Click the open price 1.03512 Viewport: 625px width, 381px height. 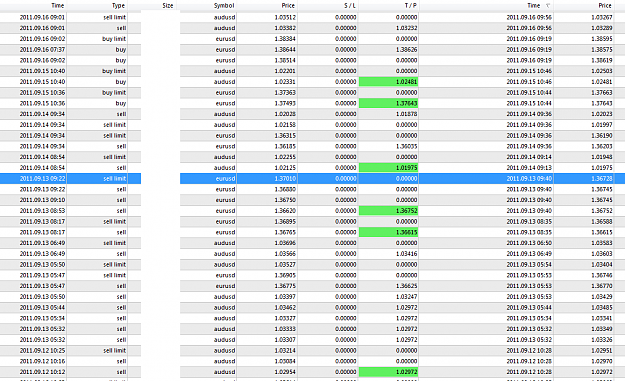(x=285, y=17)
